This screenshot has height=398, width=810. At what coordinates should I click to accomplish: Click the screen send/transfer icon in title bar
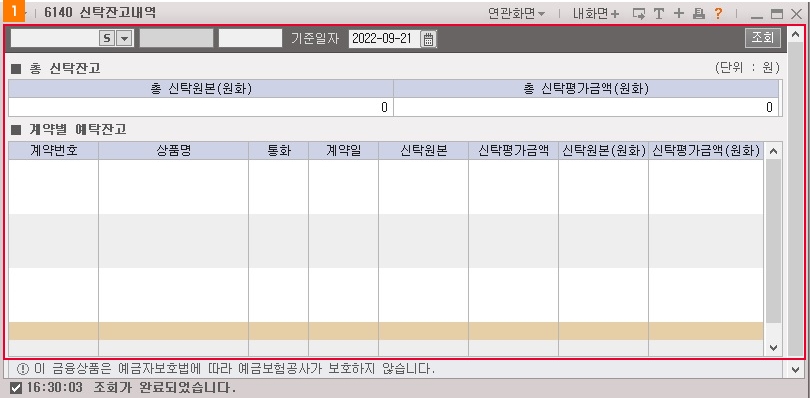(x=640, y=14)
